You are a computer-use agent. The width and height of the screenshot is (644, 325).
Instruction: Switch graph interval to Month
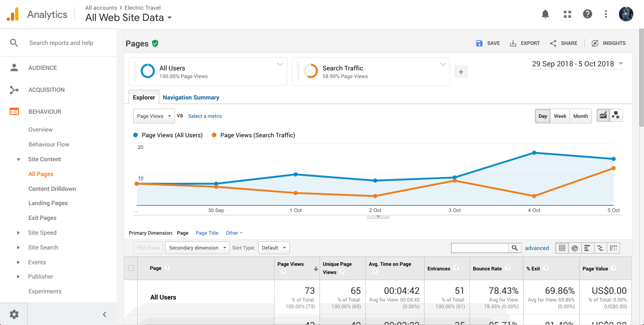click(x=580, y=116)
